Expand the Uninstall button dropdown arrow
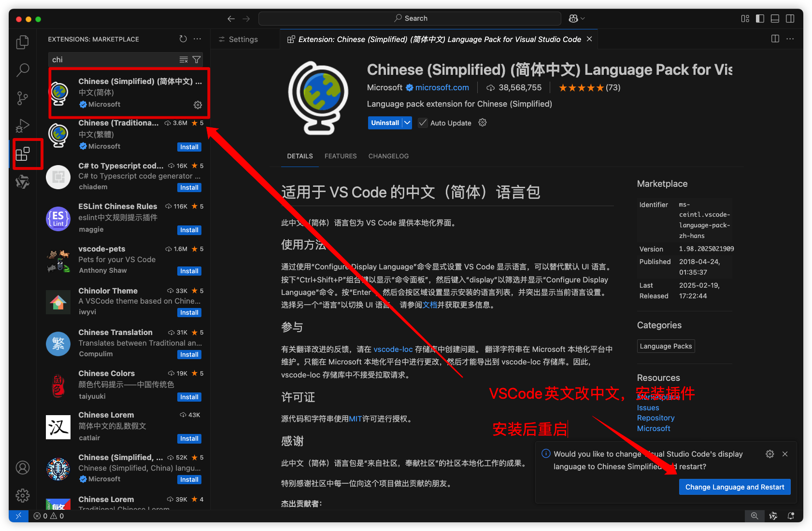812x531 pixels. (407, 123)
